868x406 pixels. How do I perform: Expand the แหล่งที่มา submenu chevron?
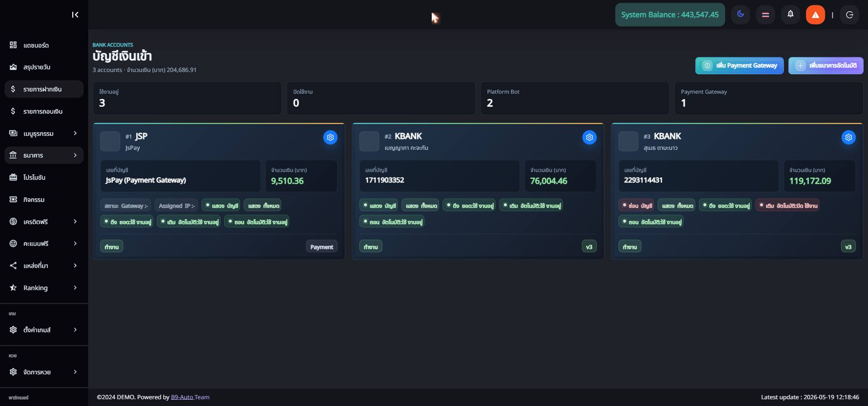75,265
